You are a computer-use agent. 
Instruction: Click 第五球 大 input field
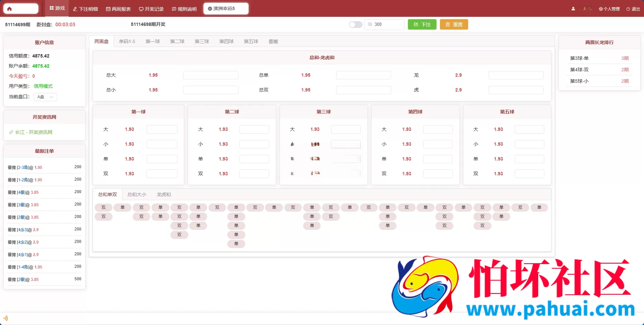coord(529,129)
